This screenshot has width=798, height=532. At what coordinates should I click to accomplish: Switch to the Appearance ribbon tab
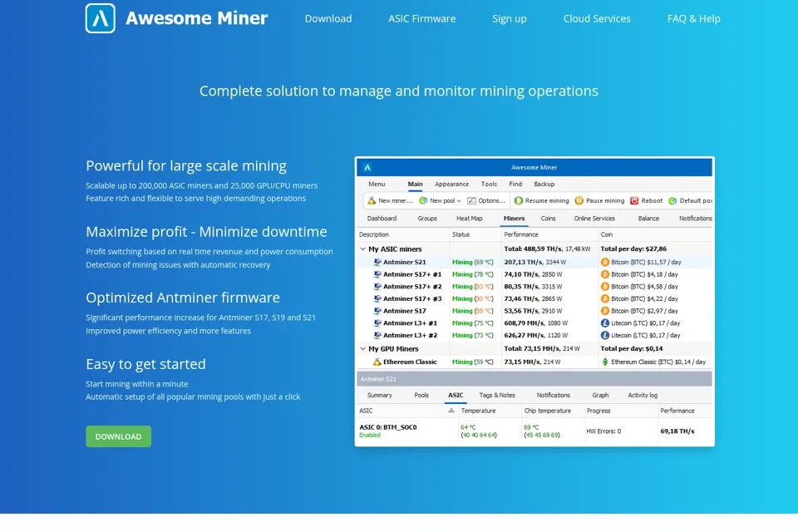(x=452, y=185)
